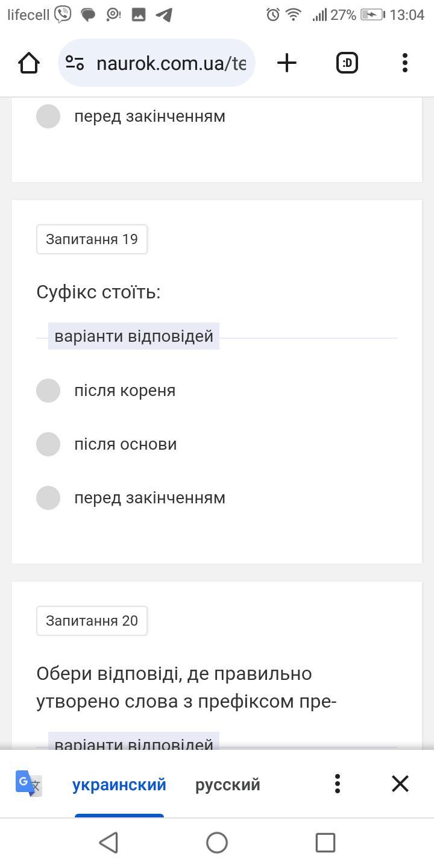The height and width of the screenshot is (868, 434).
Task: Select 'перед закінченням' radio at top
Action: [48, 116]
